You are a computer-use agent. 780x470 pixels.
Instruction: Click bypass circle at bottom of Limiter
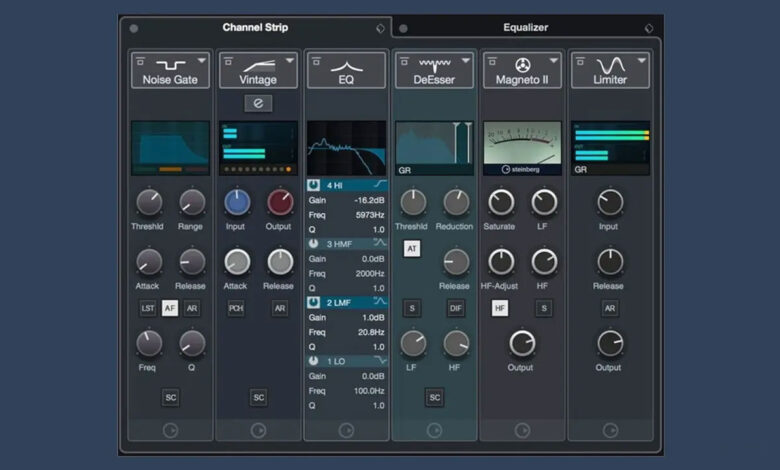[x=610, y=430]
